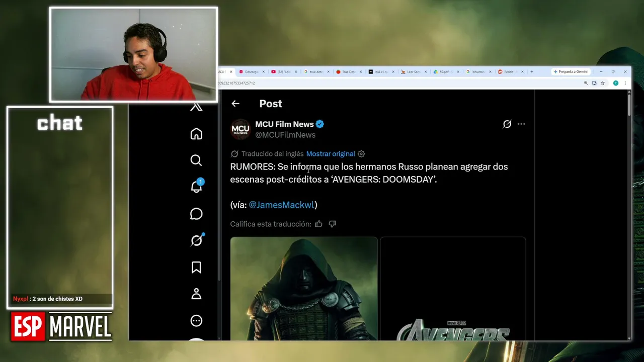Rate the translation with thumbs down
This screenshot has width=644, height=362.
(332, 224)
